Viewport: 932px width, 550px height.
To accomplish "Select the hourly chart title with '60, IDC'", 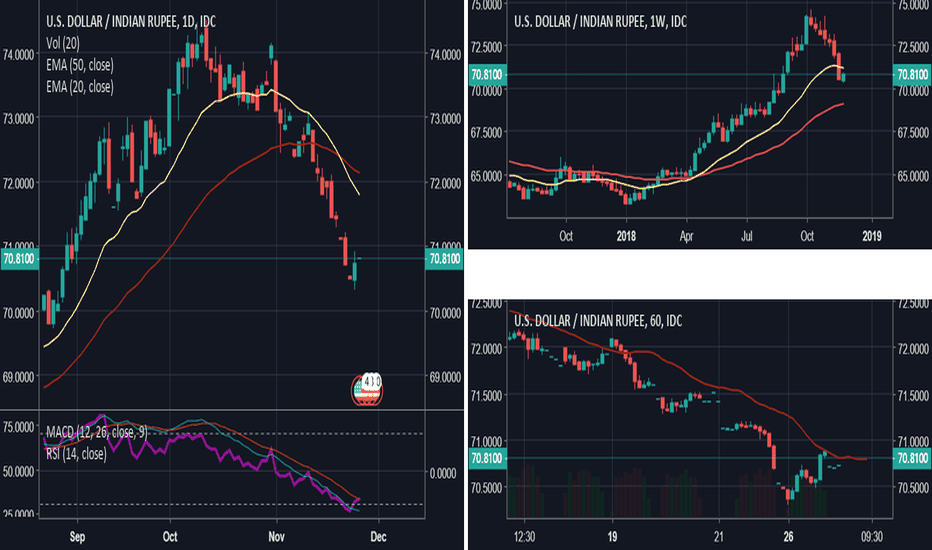I will tap(598, 321).
